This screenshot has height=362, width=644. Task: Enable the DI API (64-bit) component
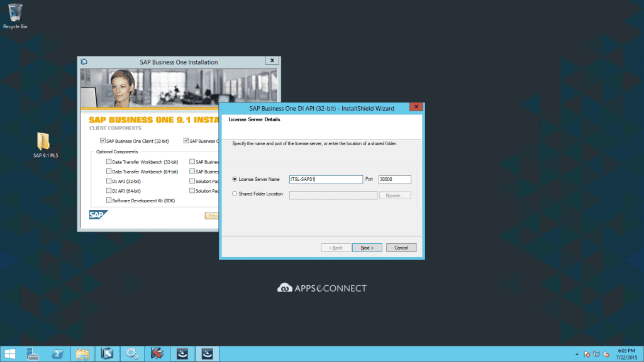point(109,190)
